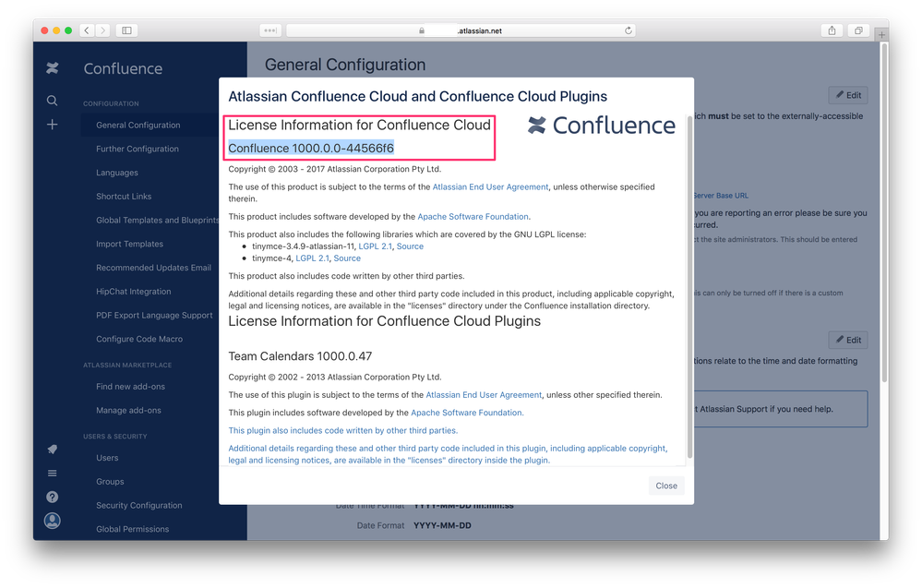922x588 pixels.
Task: Reload the page with refresh icon
Action: (x=628, y=30)
